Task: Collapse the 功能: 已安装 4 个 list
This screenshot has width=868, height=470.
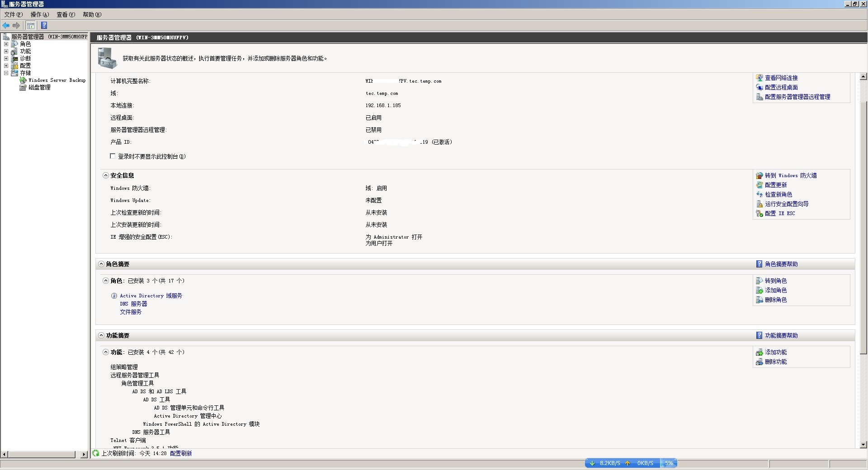Action: point(106,352)
